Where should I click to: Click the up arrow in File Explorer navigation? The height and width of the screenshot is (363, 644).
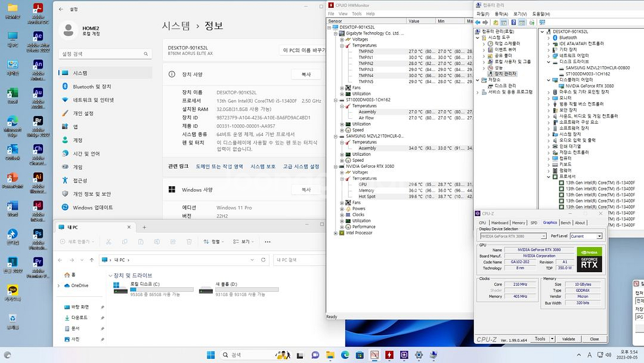92,260
